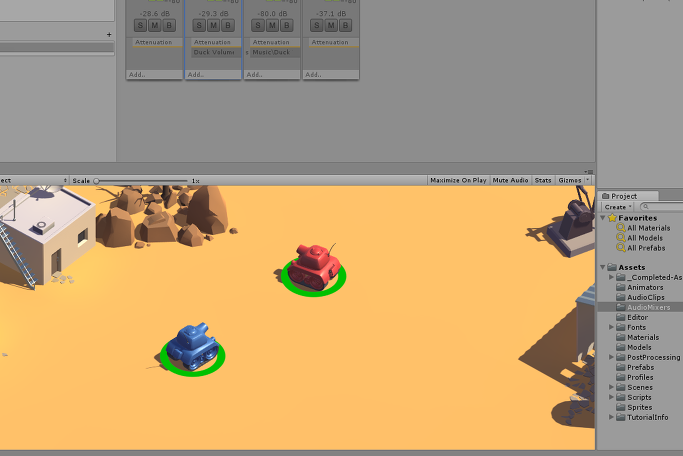Click the blue tank in Game view
The width and height of the screenshot is (683, 456).
(193, 347)
